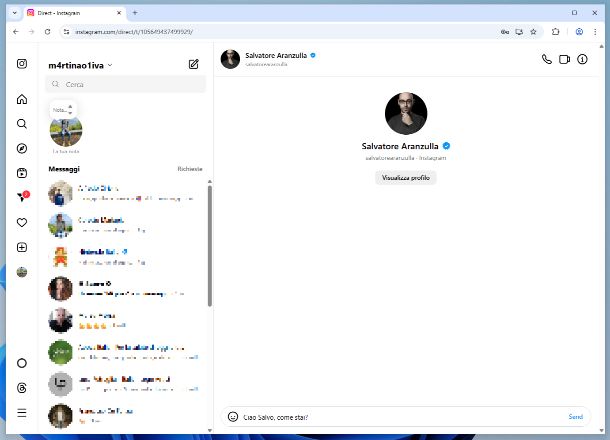Click the Cerca search field
Image resolution: width=610 pixels, height=440 pixels.
125,84
